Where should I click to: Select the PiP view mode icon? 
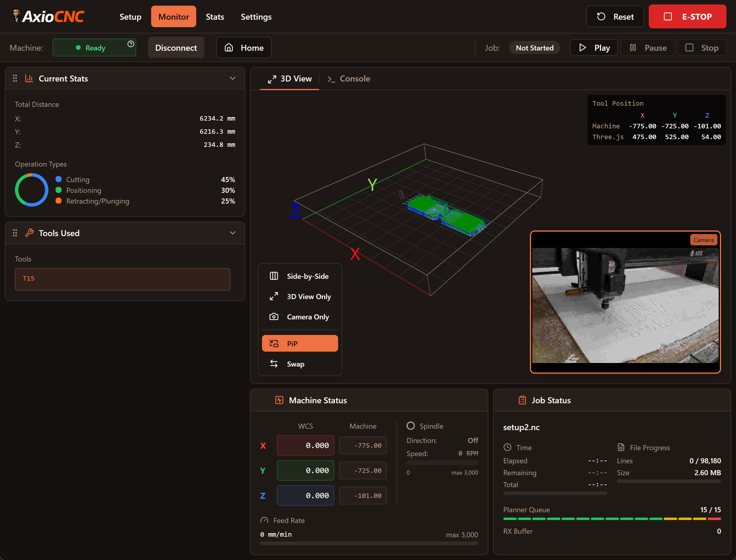pos(274,343)
